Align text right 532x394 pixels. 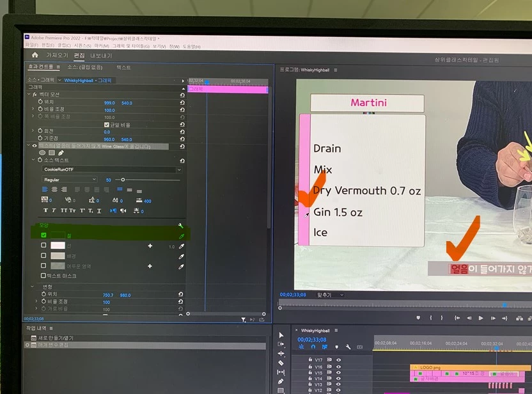(64, 189)
